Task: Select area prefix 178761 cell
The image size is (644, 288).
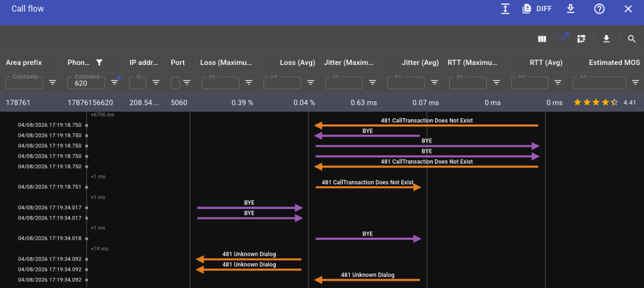Action: pos(18,102)
